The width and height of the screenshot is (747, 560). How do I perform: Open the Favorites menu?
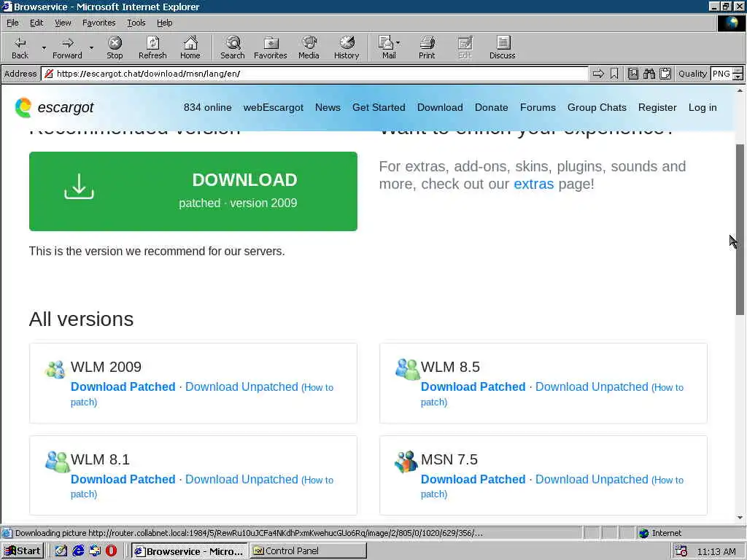(x=98, y=23)
